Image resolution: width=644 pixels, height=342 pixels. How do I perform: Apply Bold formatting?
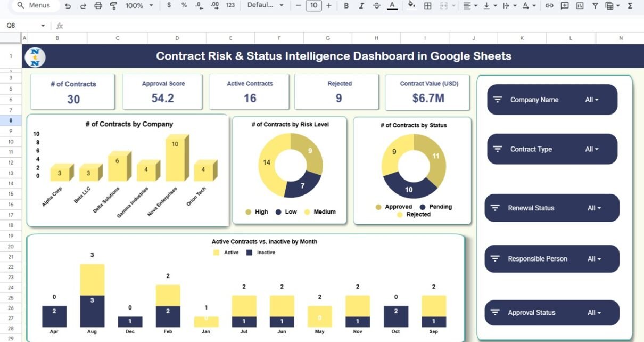tap(346, 6)
